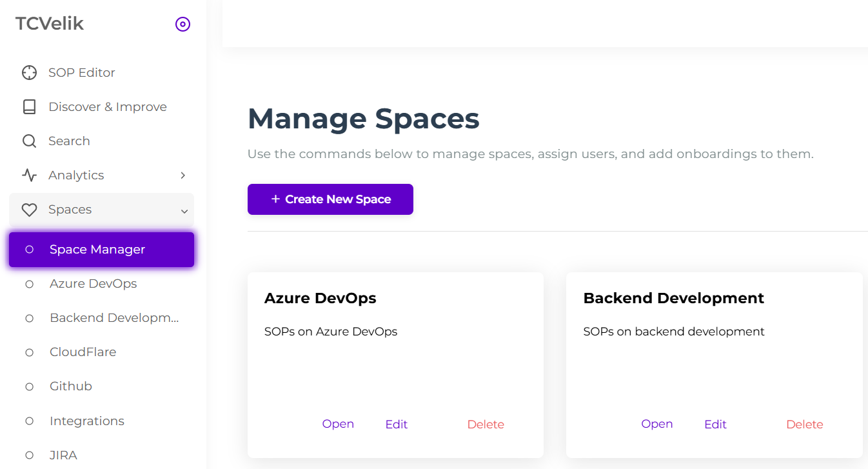Open the Azure DevOps card

pyautogui.click(x=338, y=424)
